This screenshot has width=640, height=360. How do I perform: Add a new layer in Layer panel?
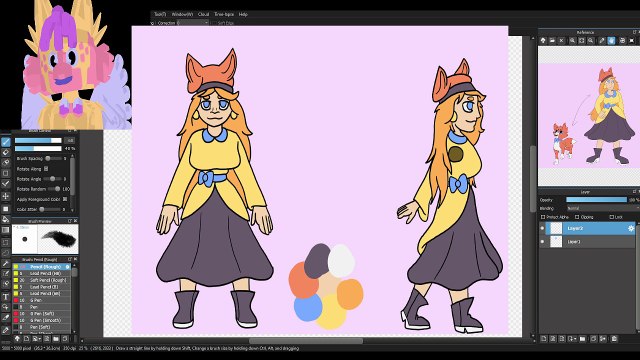point(544,338)
